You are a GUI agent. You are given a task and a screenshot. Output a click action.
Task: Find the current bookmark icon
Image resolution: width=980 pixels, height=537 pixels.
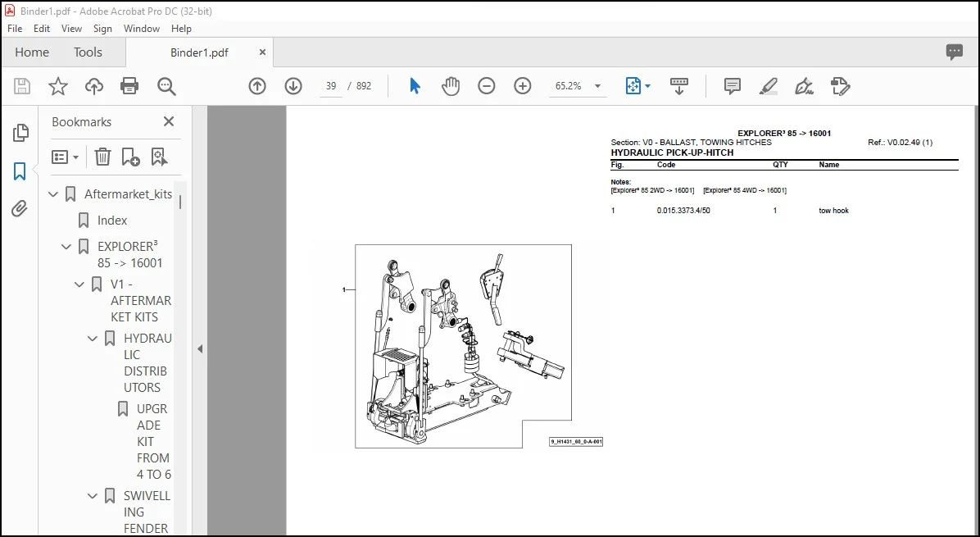[x=159, y=157]
